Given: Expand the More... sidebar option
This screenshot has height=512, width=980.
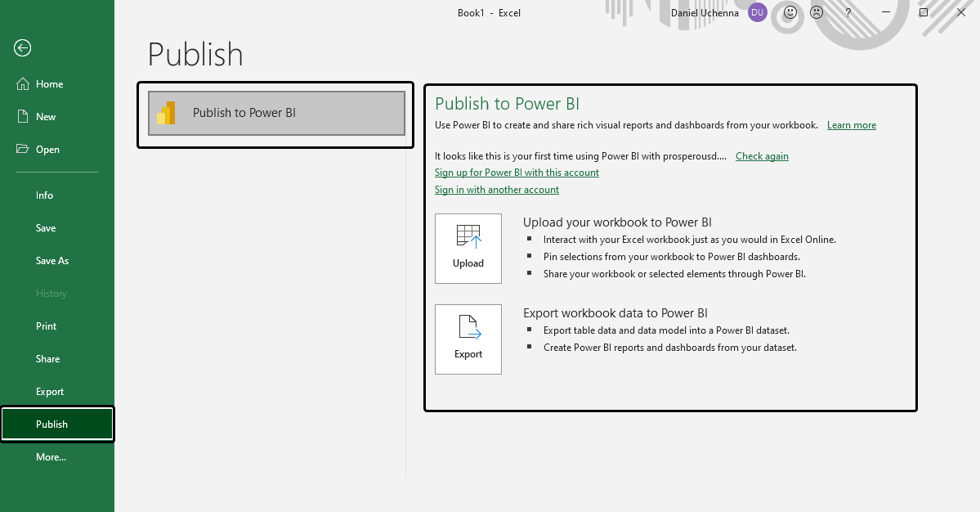Looking at the screenshot, I should (x=51, y=457).
